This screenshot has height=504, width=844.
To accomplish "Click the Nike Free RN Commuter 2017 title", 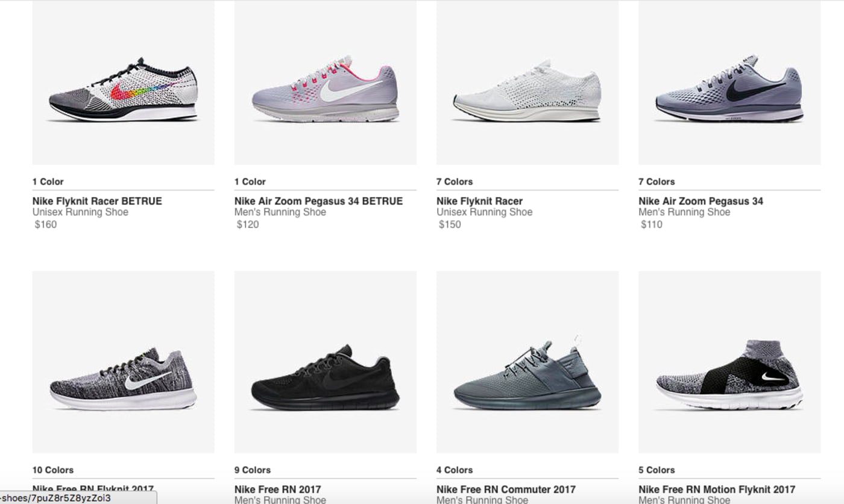I will [x=506, y=490].
